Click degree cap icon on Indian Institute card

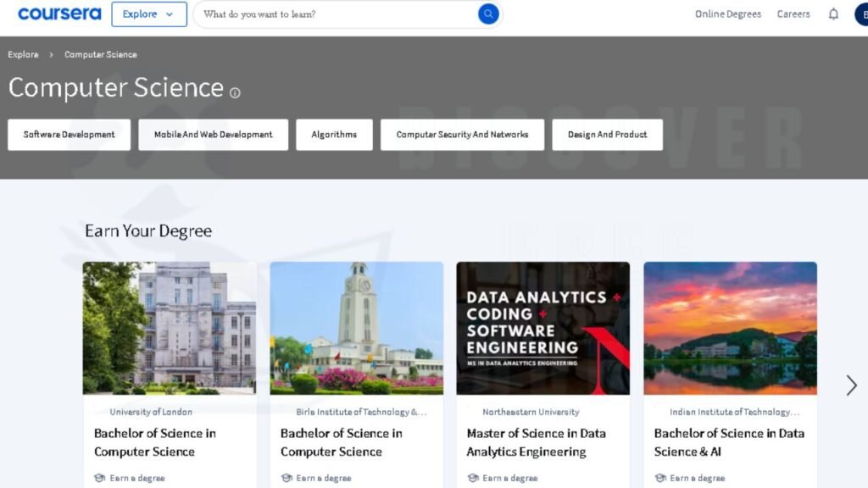659,478
